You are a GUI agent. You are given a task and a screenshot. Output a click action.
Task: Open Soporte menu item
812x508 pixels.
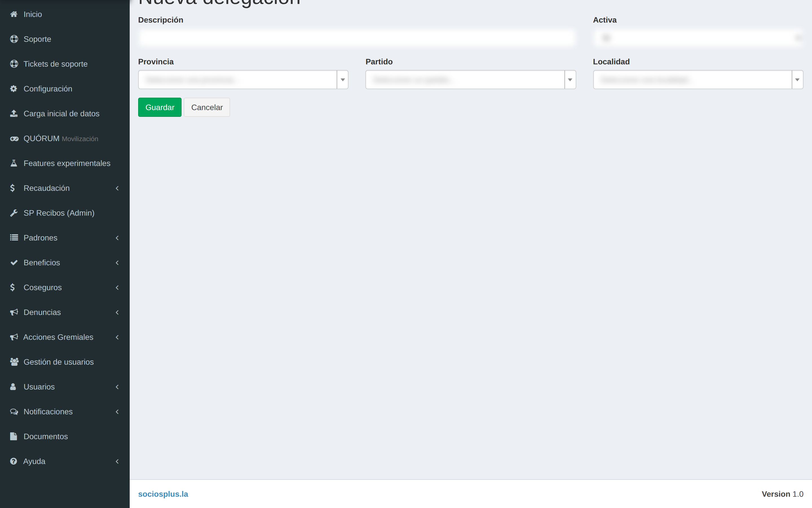[x=65, y=39]
